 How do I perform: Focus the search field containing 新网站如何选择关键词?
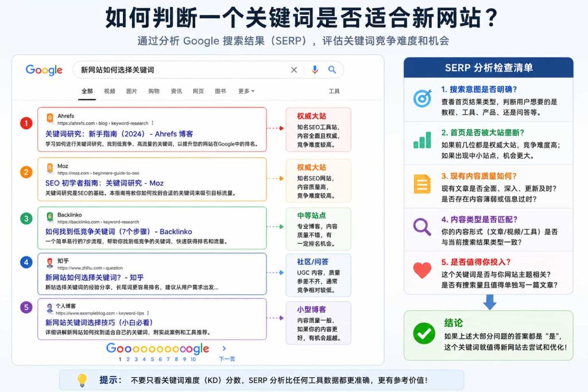(208, 69)
